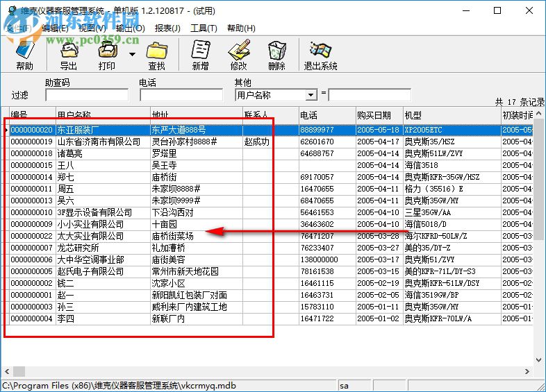Screen dimensions: 546x392
Task: Click the horizontal scrollbar thumb
Action: [x=19, y=371]
